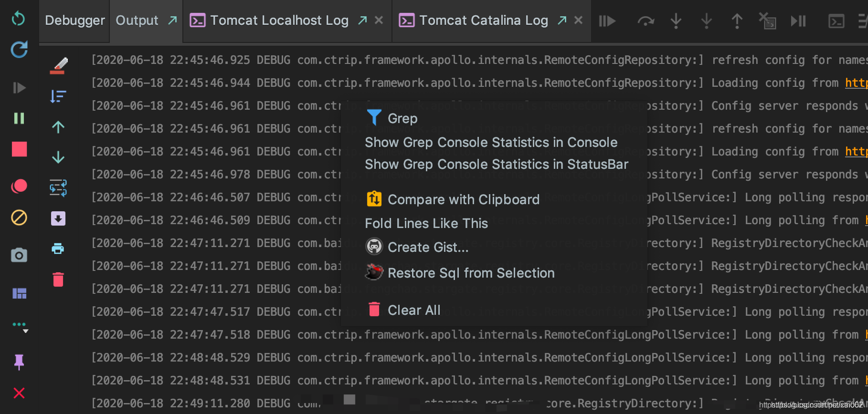
Task: Open the Tomcat Catalina Log tab
Action: pyautogui.click(x=484, y=21)
